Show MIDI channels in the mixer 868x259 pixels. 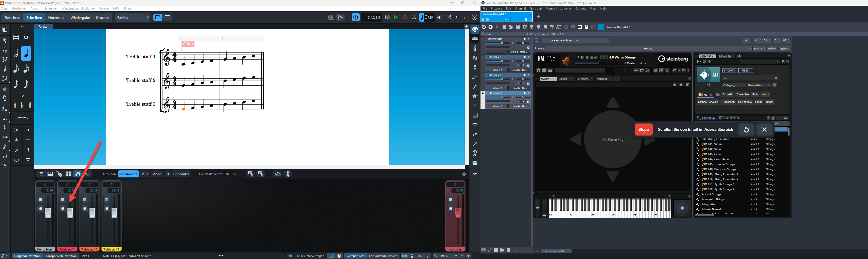[x=145, y=174]
